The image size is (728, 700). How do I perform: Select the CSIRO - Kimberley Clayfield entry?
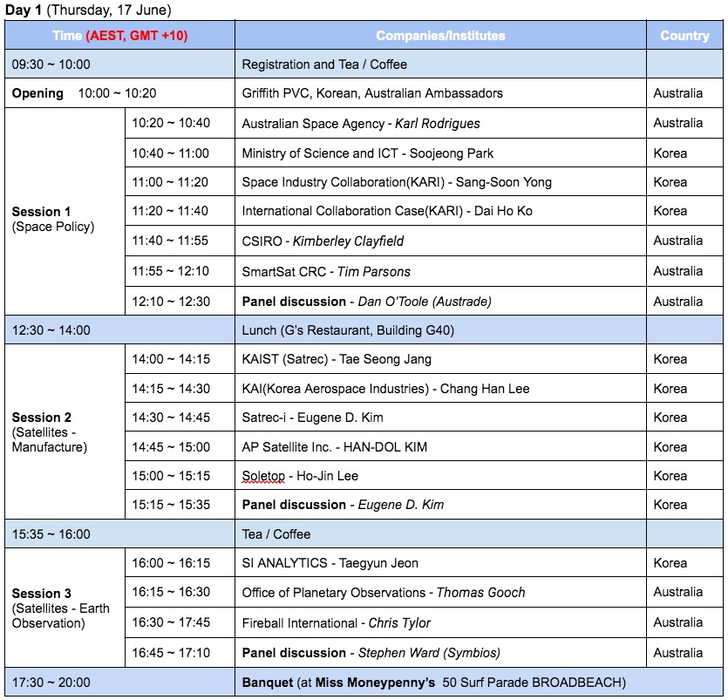point(323,241)
